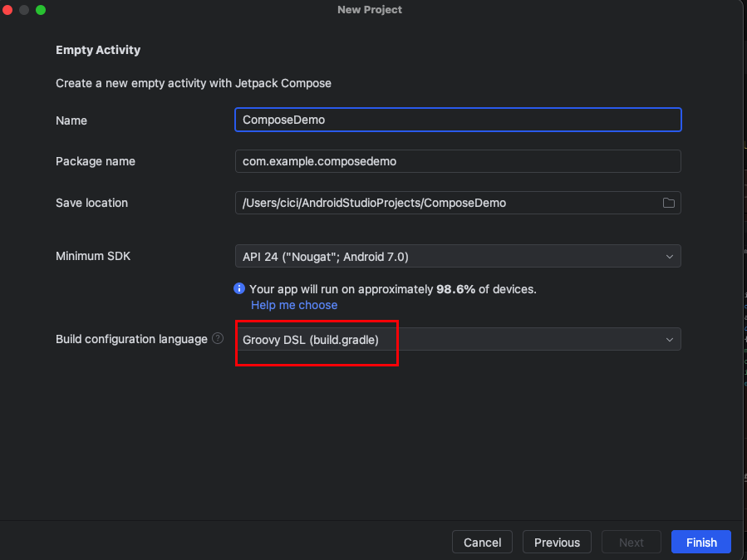
Task: Close the New Project window
Action: [8, 10]
